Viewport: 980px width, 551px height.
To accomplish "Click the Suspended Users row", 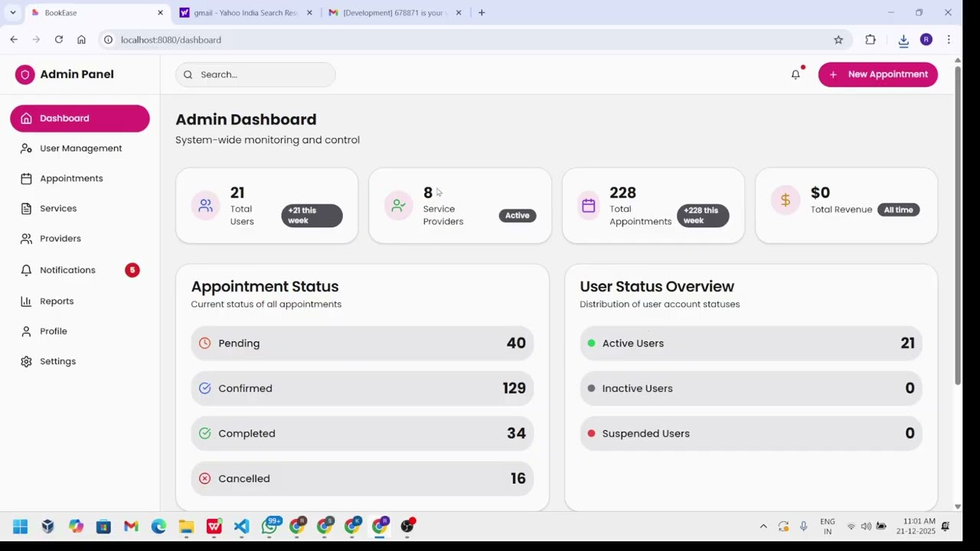I will coord(751,434).
